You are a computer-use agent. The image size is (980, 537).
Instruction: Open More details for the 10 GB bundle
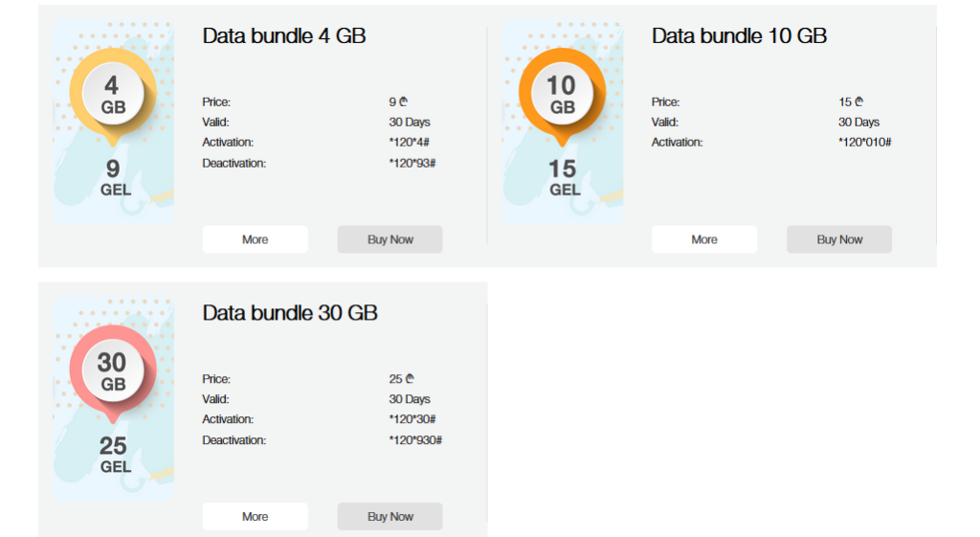coord(704,239)
